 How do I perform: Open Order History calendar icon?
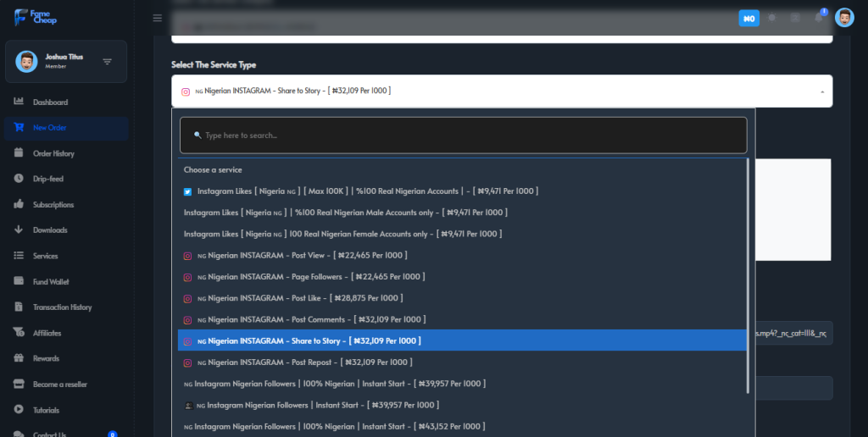click(x=19, y=152)
